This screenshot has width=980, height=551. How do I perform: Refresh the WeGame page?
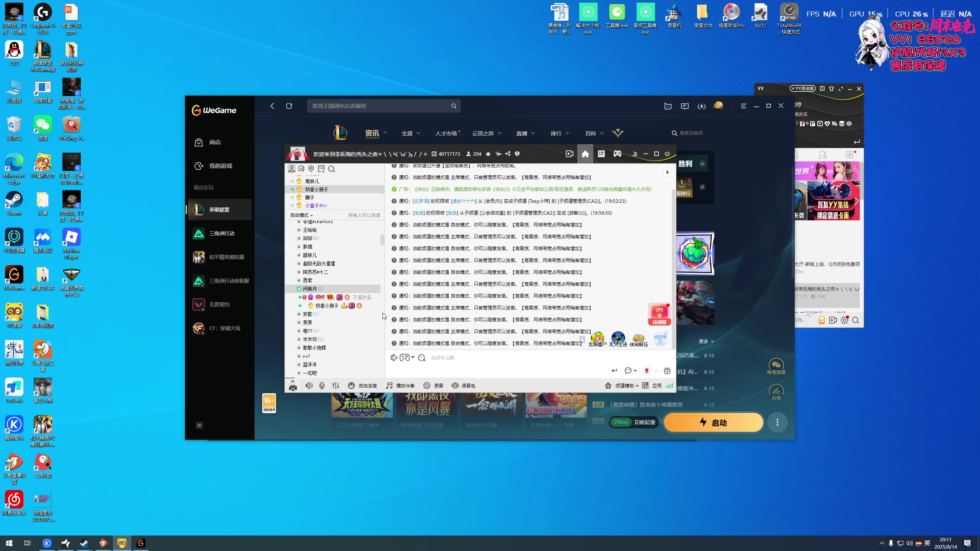(289, 106)
